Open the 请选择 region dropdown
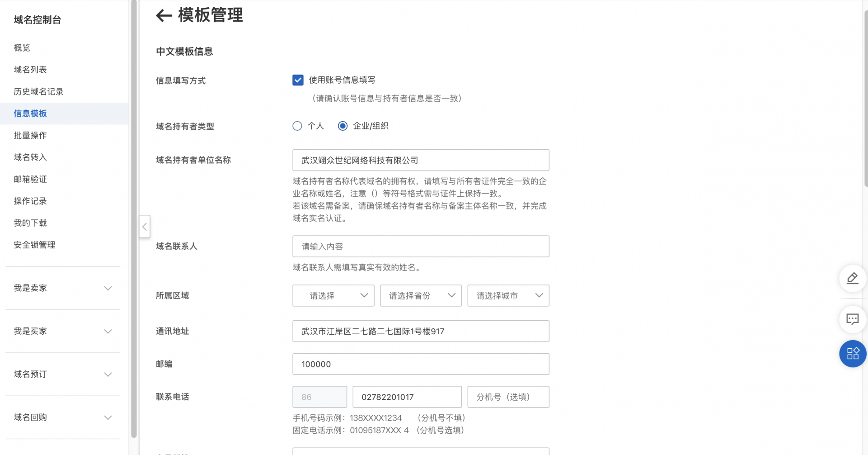868x455 pixels. [333, 296]
